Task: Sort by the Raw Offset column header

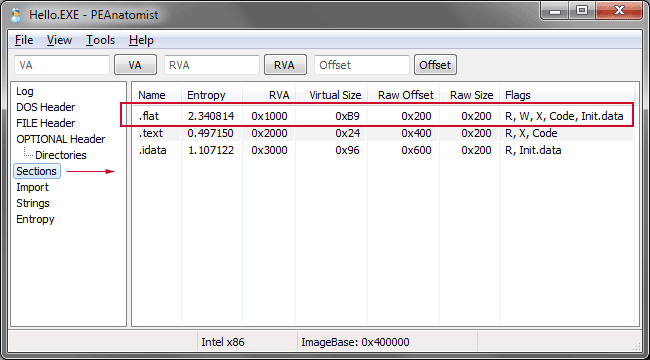Action: point(403,95)
